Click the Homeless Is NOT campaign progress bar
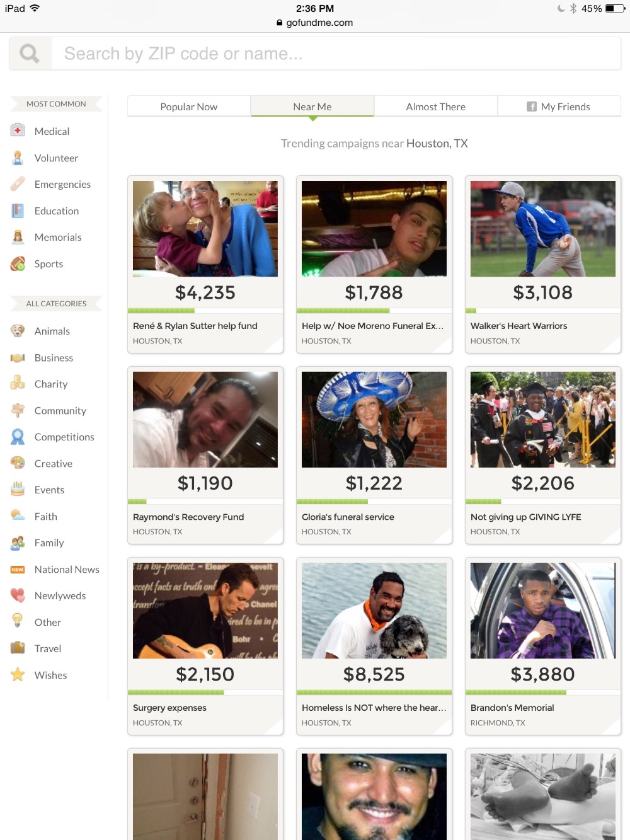630x840 pixels. coord(374,693)
